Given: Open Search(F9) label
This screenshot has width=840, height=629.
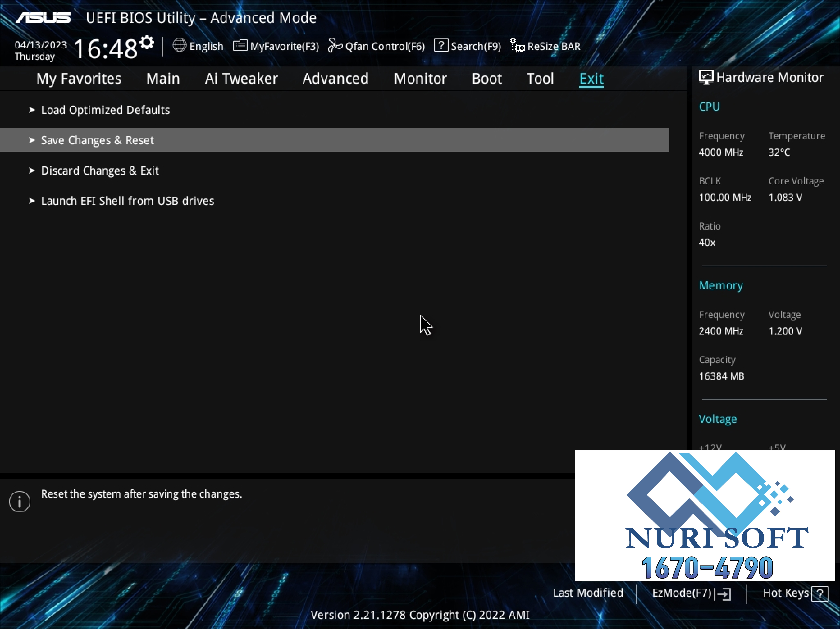Looking at the screenshot, I should pyautogui.click(x=476, y=46).
